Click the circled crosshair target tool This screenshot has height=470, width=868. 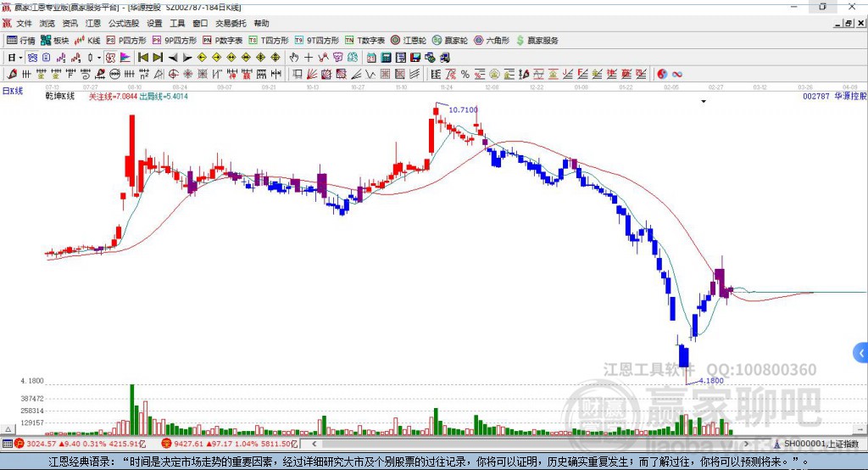pos(173,75)
